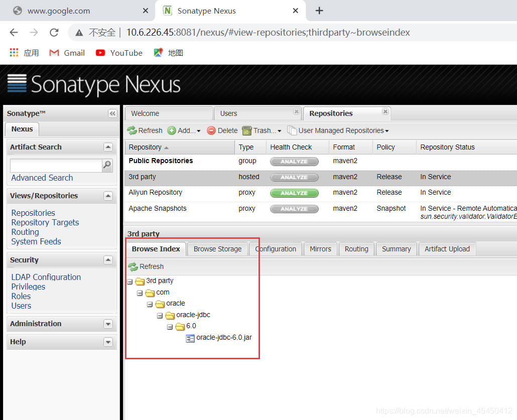Open the Routing sidebar link

[25, 232]
